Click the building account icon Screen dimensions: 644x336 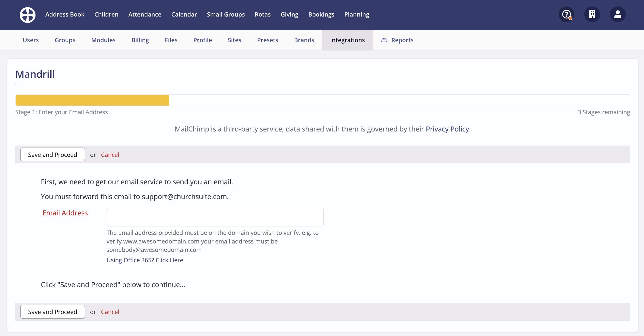[592, 15]
